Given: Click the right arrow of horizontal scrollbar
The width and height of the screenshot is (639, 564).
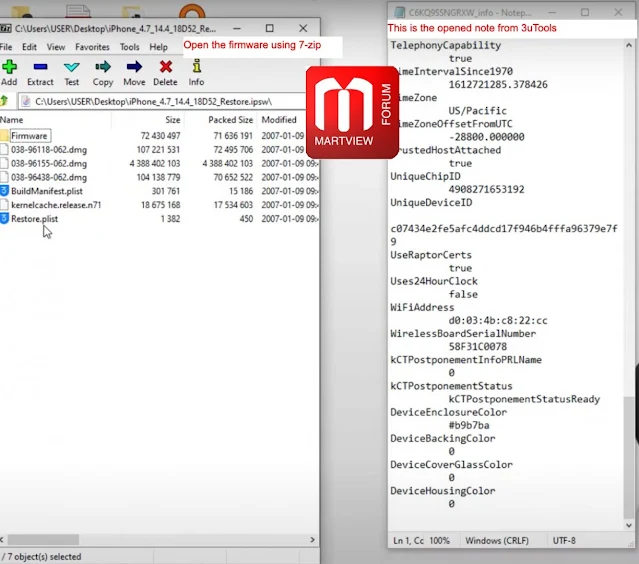Looking at the screenshot, I should (312, 540).
